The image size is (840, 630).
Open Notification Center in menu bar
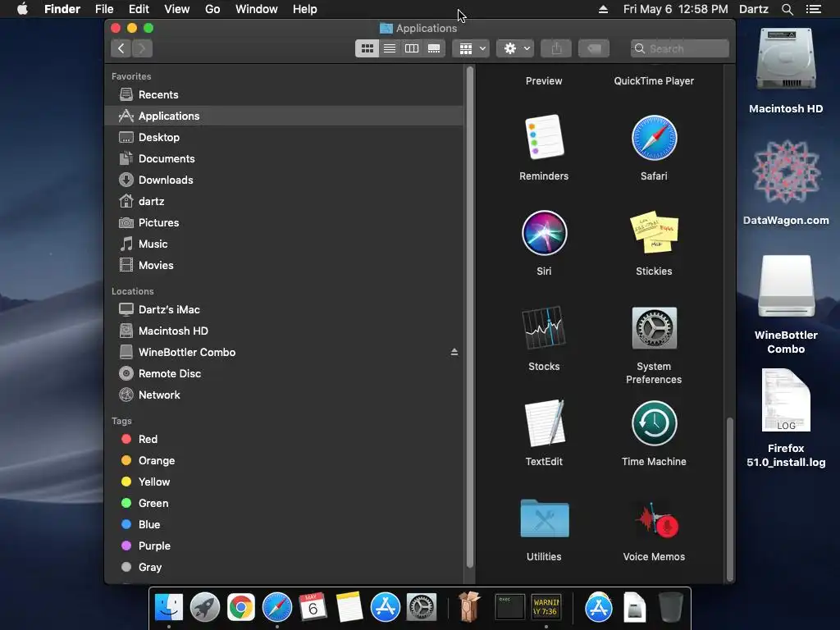pos(814,9)
